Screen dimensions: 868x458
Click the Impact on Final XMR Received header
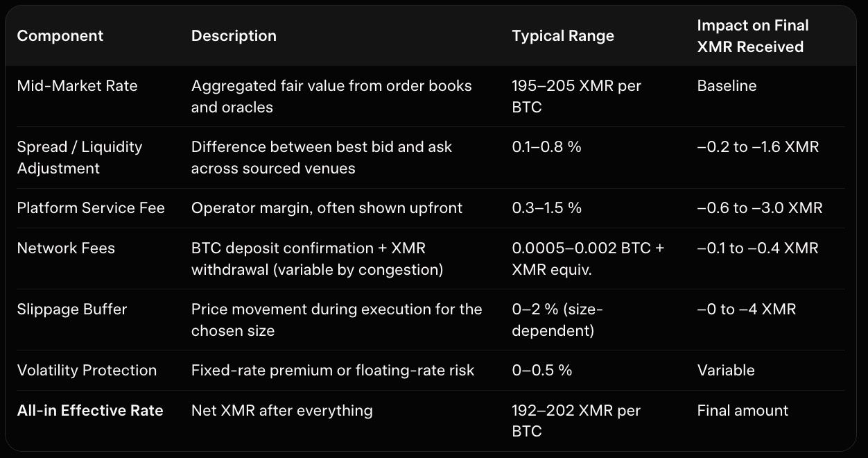point(752,36)
